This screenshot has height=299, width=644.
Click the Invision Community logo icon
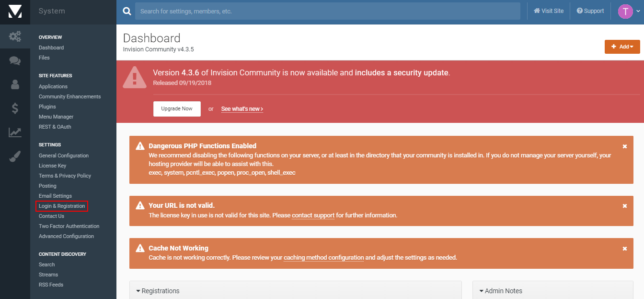tap(15, 11)
